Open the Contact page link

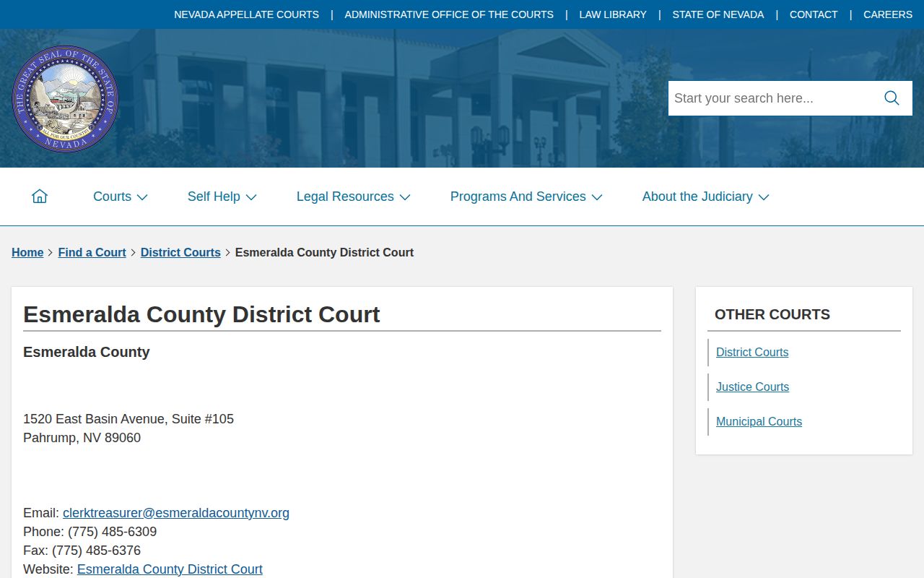[x=814, y=14]
